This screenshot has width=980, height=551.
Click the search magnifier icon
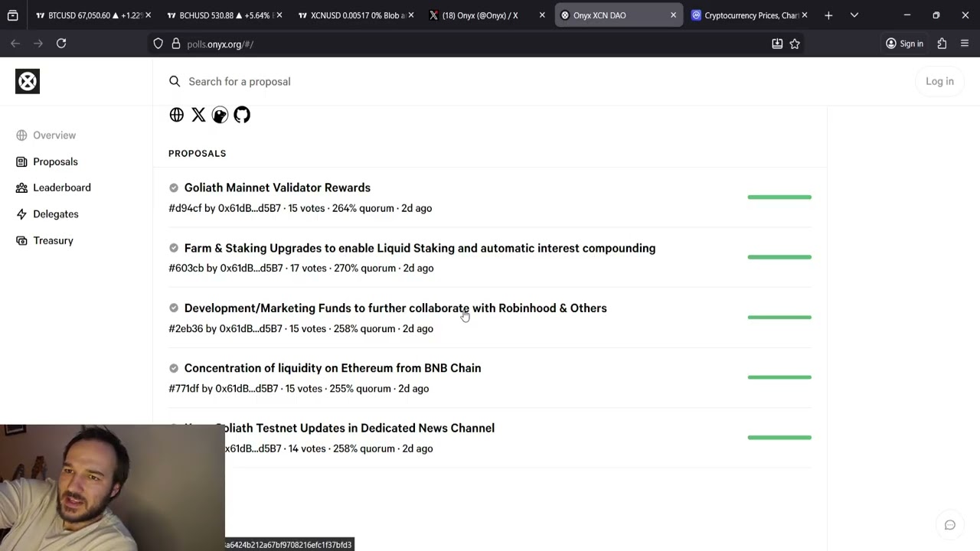coord(175,81)
